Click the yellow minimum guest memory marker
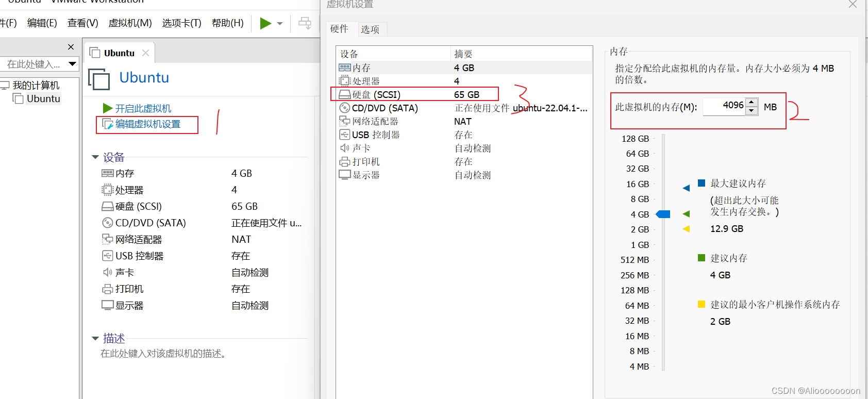Image resolution: width=868 pixels, height=399 pixels. (x=686, y=229)
